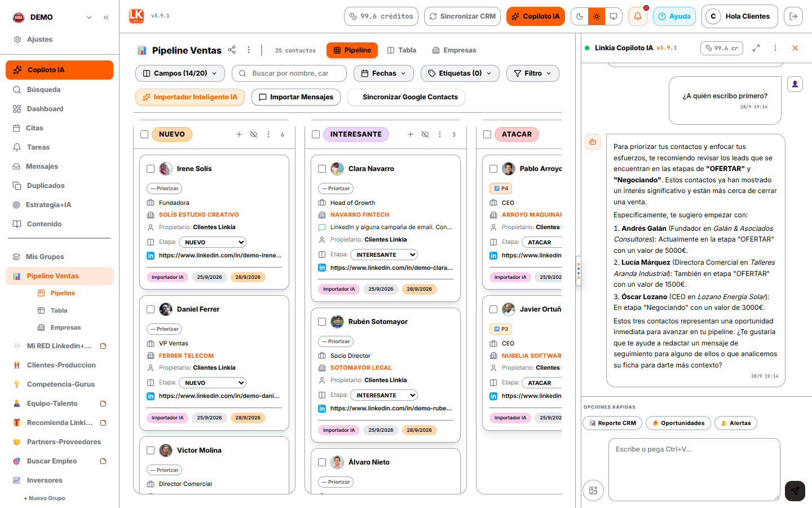Add contact with plus in NUEVO column
The height and width of the screenshot is (508, 812).
pos(239,134)
